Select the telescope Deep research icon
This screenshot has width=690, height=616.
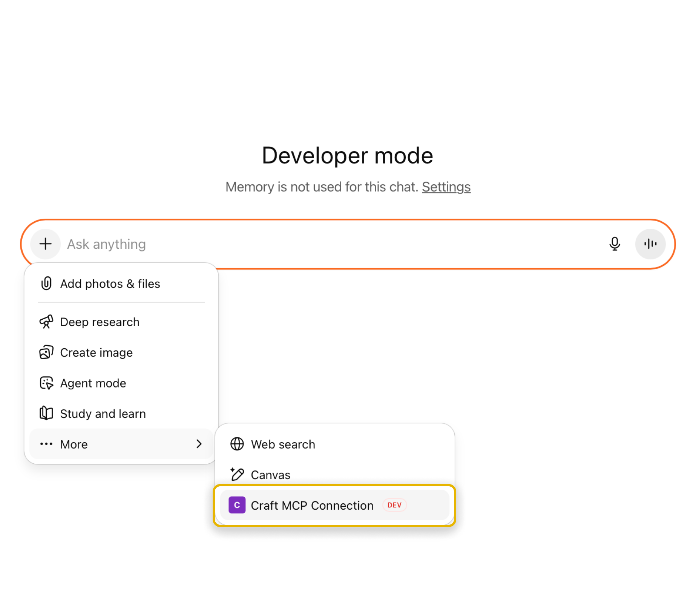click(47, 322)
